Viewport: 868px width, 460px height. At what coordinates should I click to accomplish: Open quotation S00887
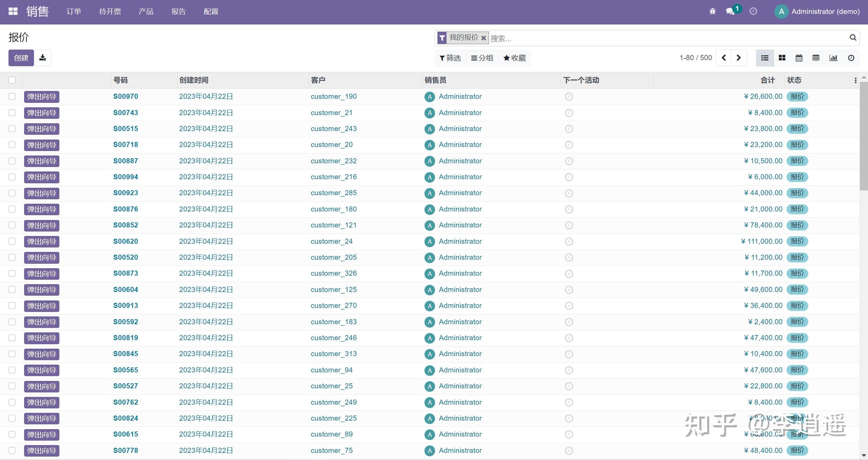[126, 161]
